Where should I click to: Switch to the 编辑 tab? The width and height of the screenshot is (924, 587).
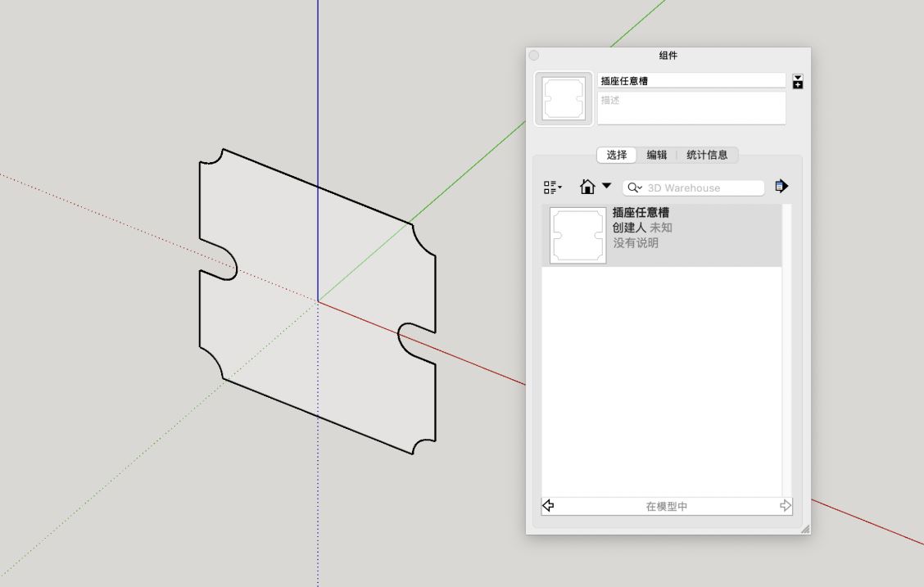(x=658, y=155)
